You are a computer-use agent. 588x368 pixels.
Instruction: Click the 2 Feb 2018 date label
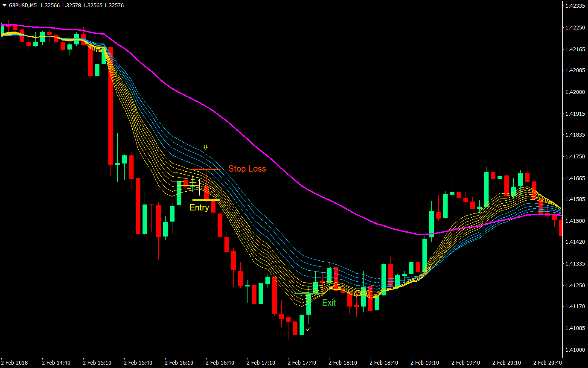15,363
